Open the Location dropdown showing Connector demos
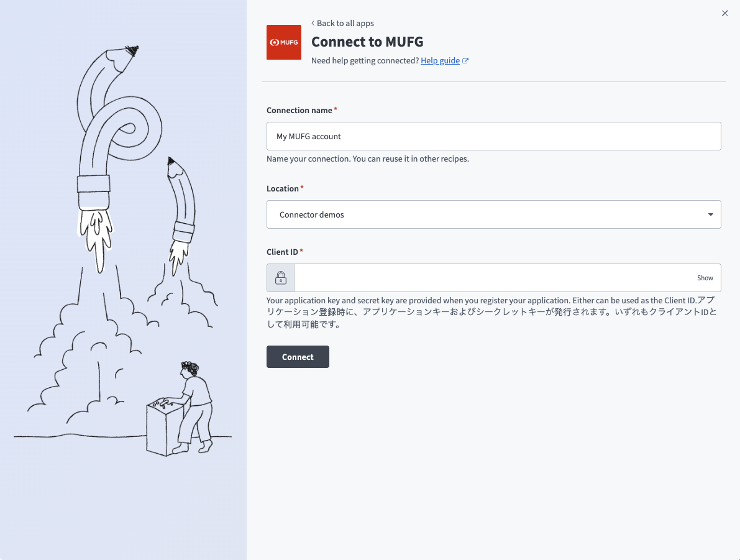Viewport: 740px width, 560px height. [485, 214]
